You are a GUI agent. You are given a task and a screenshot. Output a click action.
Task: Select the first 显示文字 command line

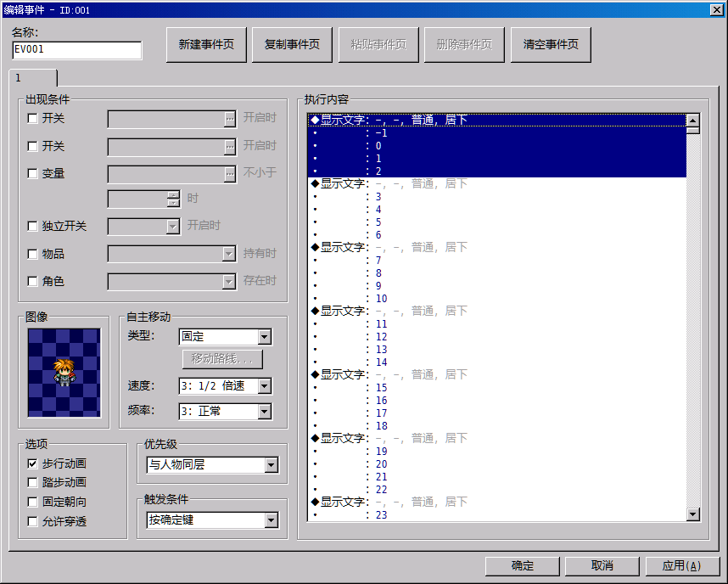coord(496,121)
